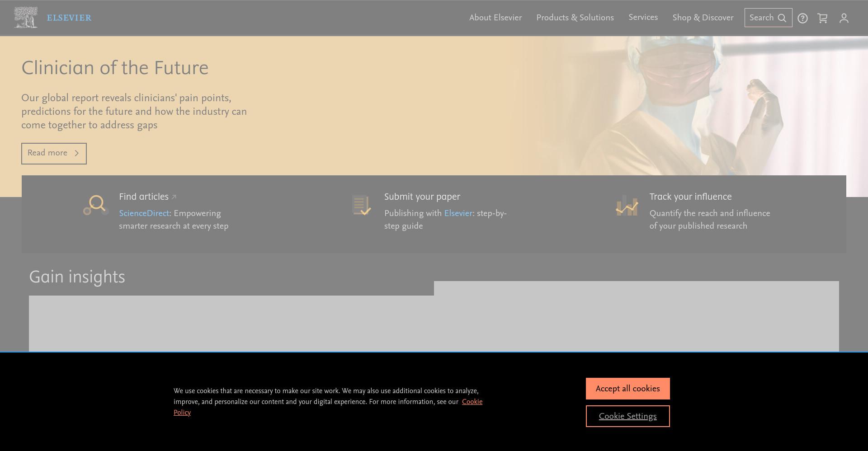868x451 pixels.
Task: Click the Find articles magnifier icon
Action: (x=95, y=205)
